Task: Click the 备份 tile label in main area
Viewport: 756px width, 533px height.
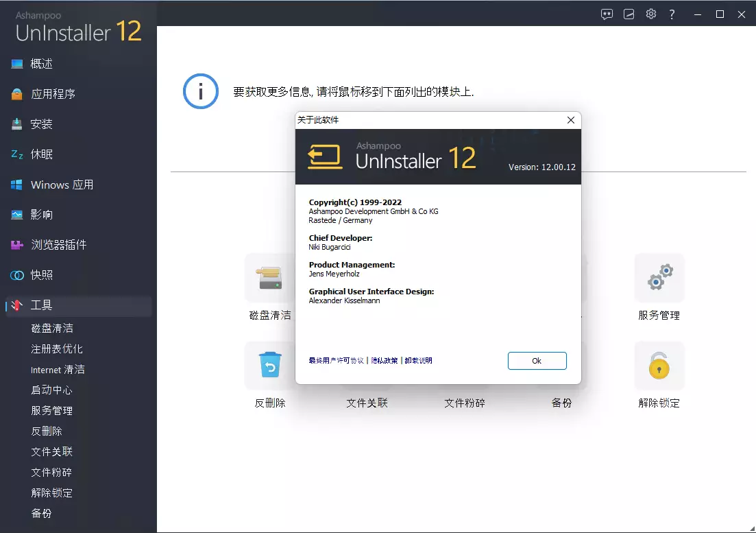Action: point(562,403)
